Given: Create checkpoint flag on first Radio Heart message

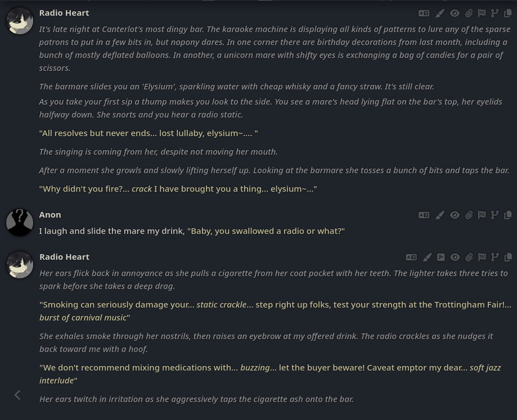Looking at the screenshot, I should (482, 13).
